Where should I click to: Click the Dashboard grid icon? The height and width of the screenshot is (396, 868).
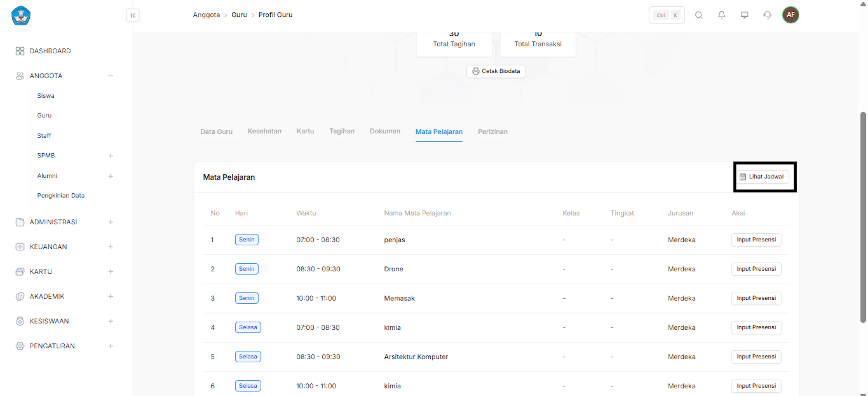(x=20, y=51)
